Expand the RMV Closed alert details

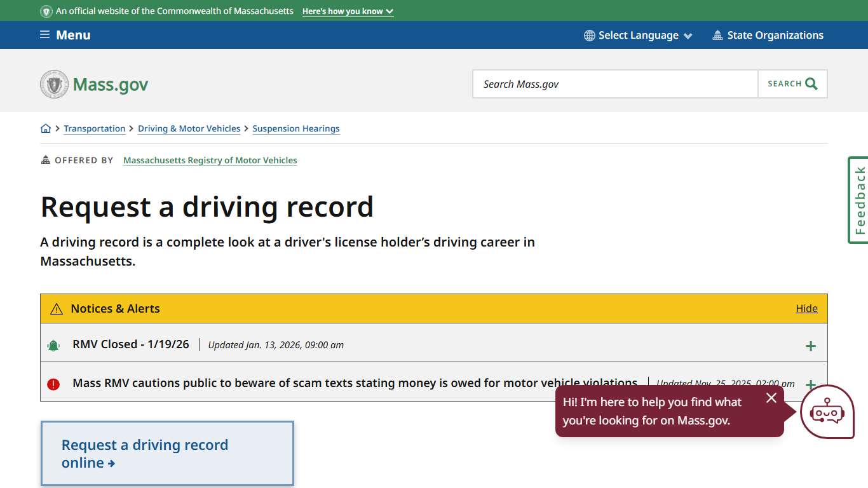tap(811, 346)
